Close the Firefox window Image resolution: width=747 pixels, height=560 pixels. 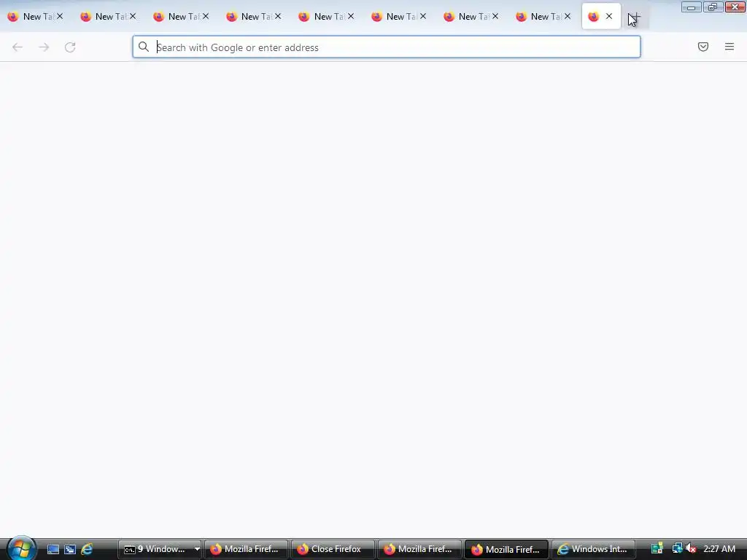tap(735, 7)
